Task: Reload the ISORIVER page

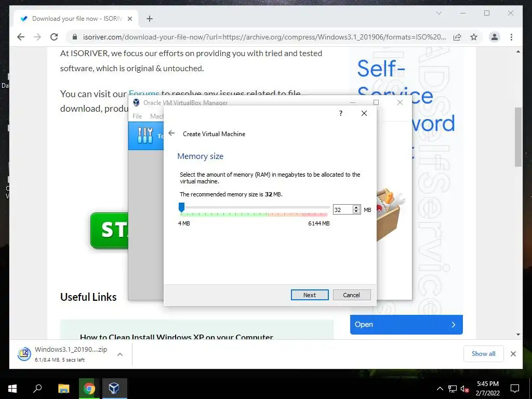Action: pos(54,37)
